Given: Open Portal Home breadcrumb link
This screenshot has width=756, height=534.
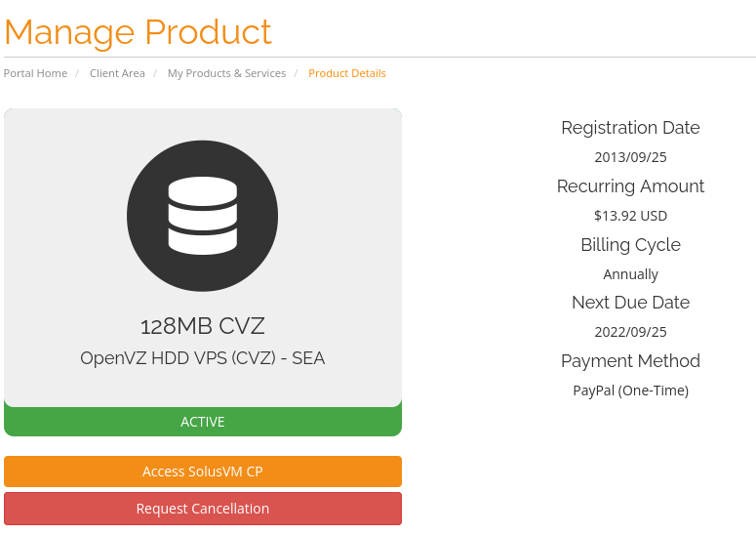Looking at the screenshot, I should (x=35, y=73).
